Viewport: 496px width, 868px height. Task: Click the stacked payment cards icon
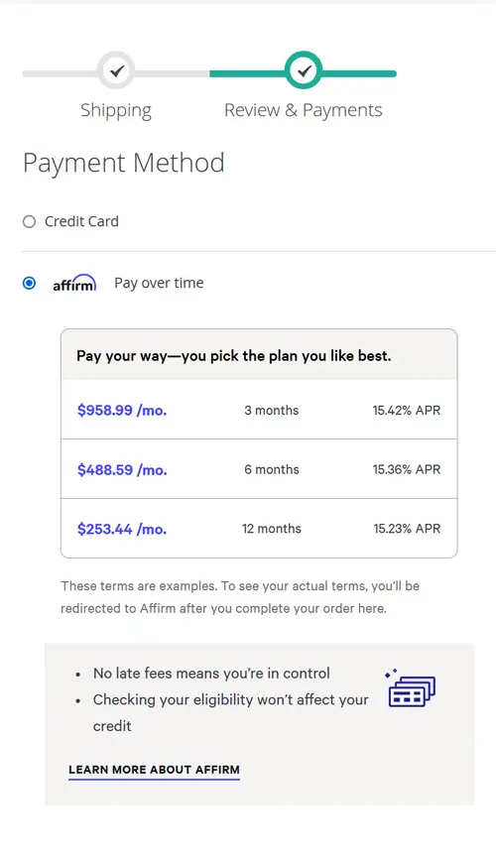[412, 688]
